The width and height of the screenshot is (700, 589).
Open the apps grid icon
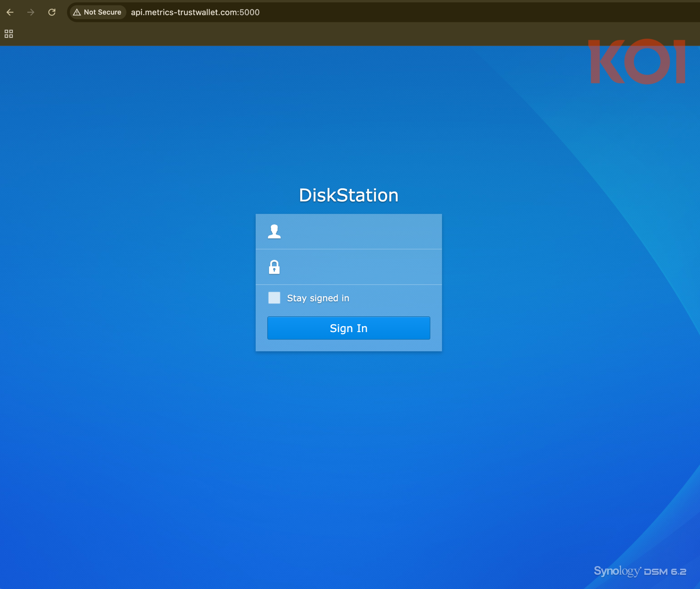pos(9,33)
